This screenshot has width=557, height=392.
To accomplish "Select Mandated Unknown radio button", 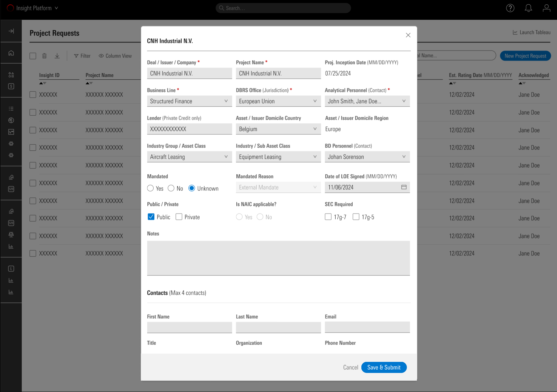I will 192,188.
